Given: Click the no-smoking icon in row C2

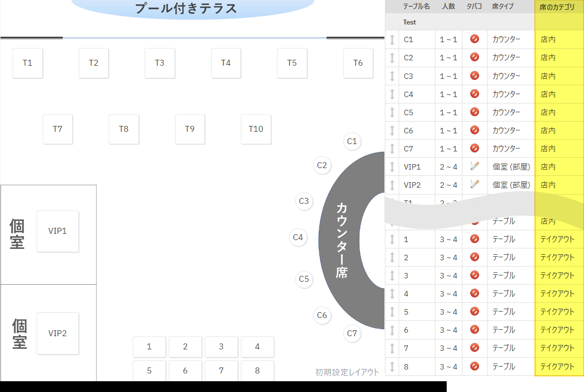Looking at the screenshot, I should 475,57.
